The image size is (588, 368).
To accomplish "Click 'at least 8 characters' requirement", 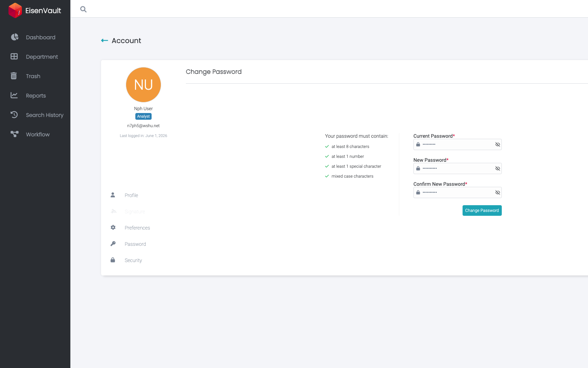I will (350, 147).
